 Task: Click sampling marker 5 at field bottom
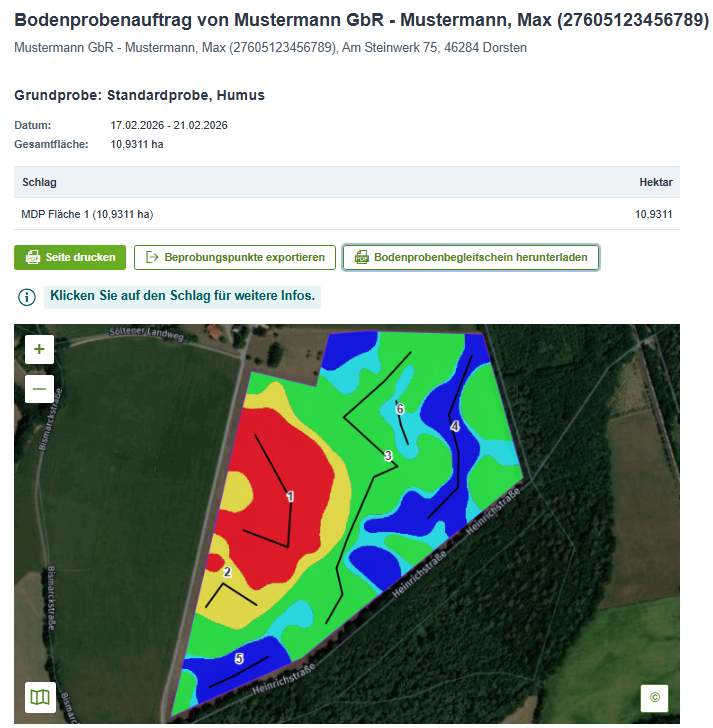pos(239,658)
